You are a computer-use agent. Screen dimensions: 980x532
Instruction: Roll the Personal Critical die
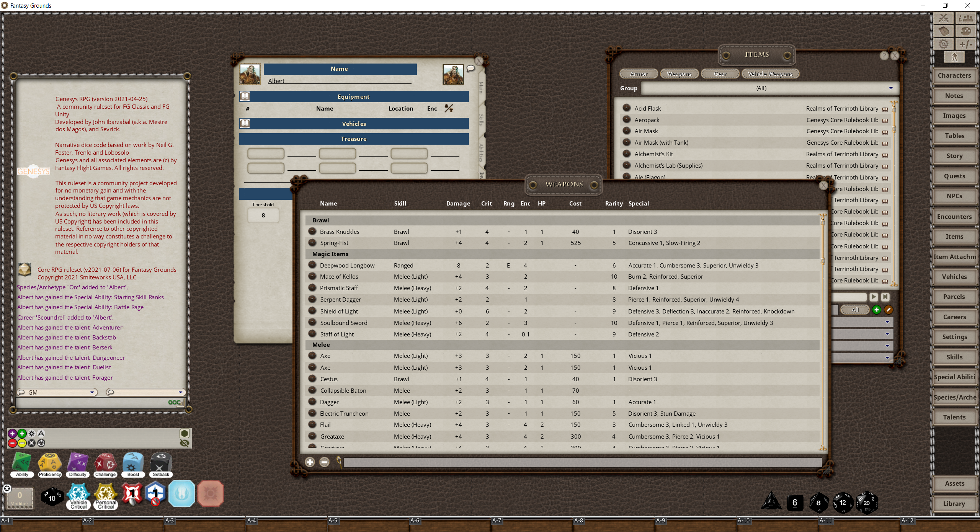106,496
